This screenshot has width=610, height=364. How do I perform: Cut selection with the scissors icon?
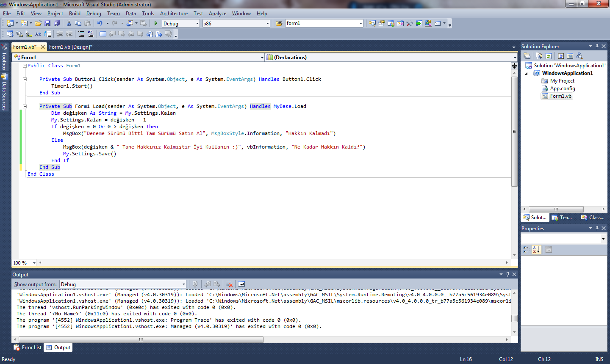coord(69,23)
